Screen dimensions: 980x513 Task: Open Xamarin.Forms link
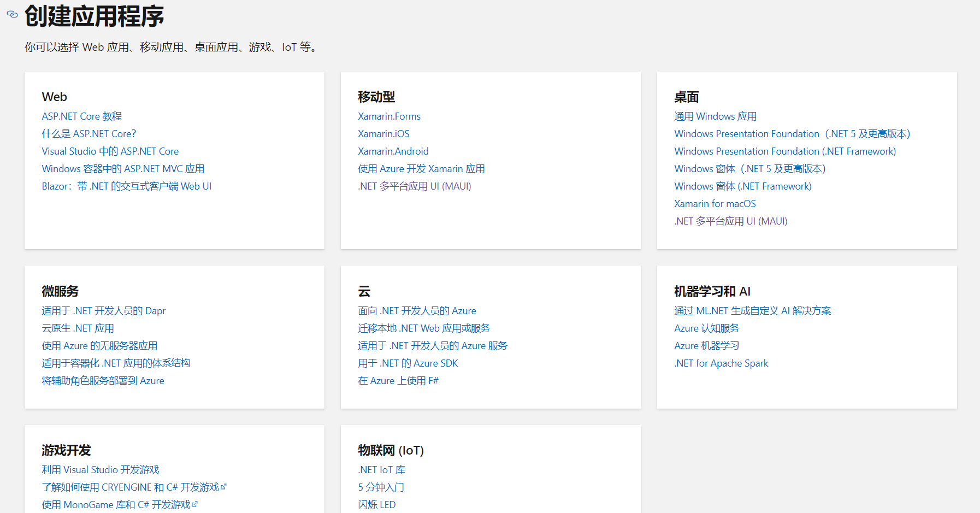coord(389,116)
